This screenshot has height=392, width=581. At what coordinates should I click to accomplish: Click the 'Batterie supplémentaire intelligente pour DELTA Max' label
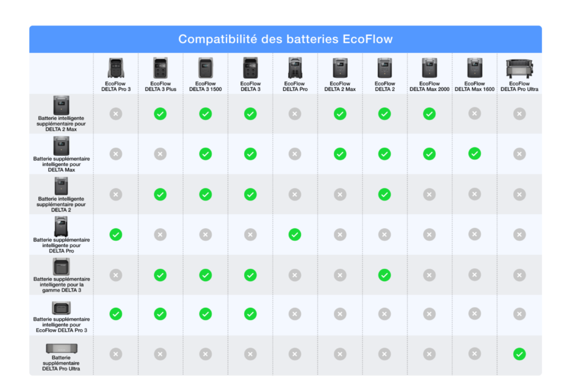(x=61, y=164)
